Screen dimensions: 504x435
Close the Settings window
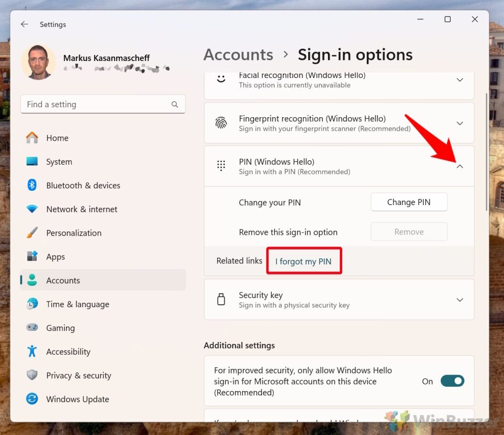click(x=475, y=19)
